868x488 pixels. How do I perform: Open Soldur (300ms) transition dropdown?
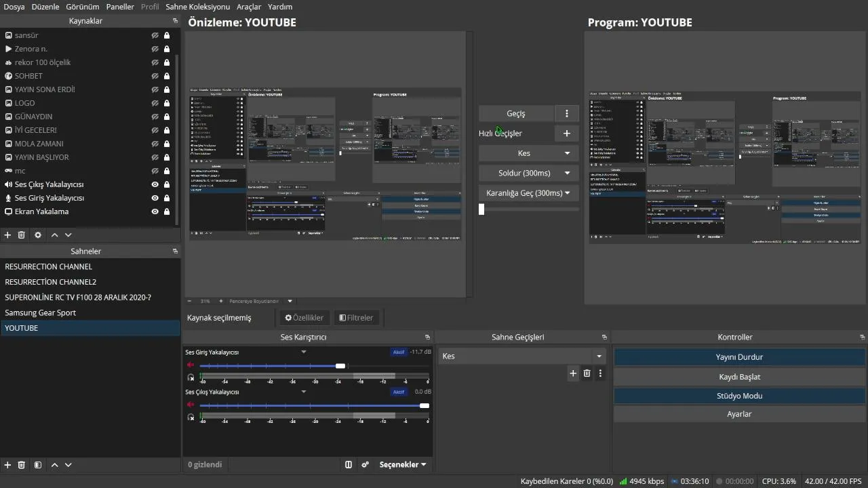click(x=529, y=173)
